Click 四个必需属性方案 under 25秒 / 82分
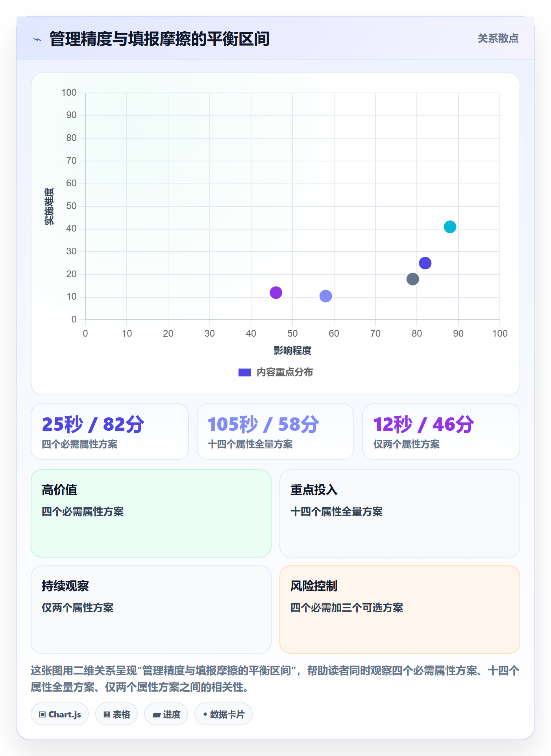This screenshot has height=756, width=551. pos(80,444)
